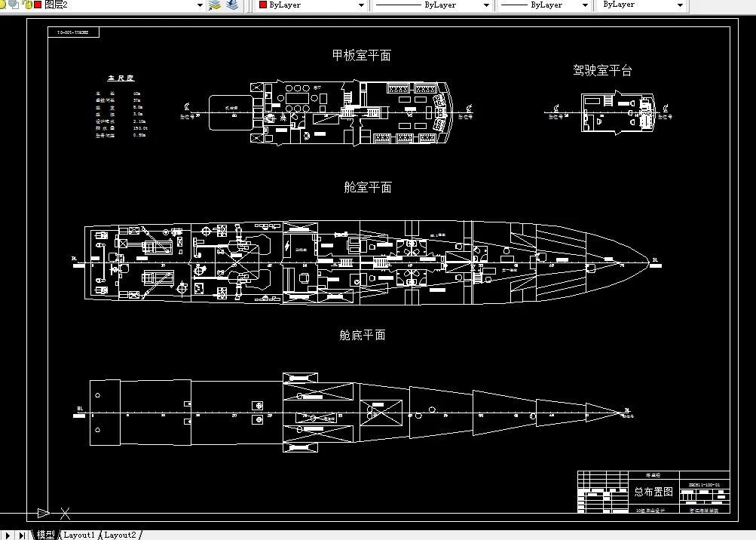Click the second icon on the Layers toolbar
The image size is (756, 540).
pos(13,6)
